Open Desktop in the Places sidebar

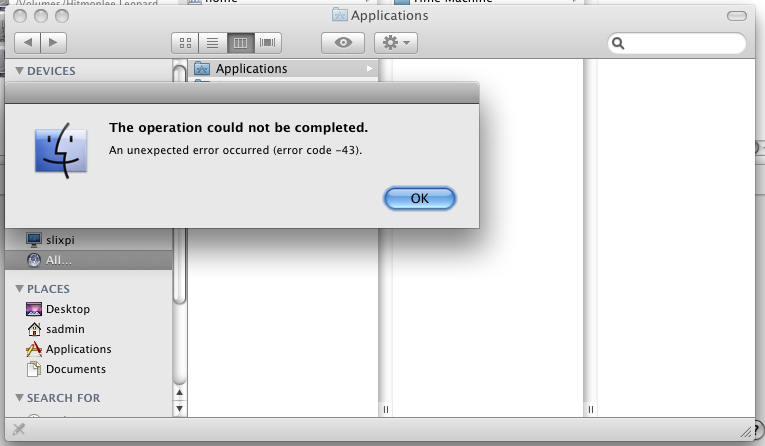click(88, 309)
